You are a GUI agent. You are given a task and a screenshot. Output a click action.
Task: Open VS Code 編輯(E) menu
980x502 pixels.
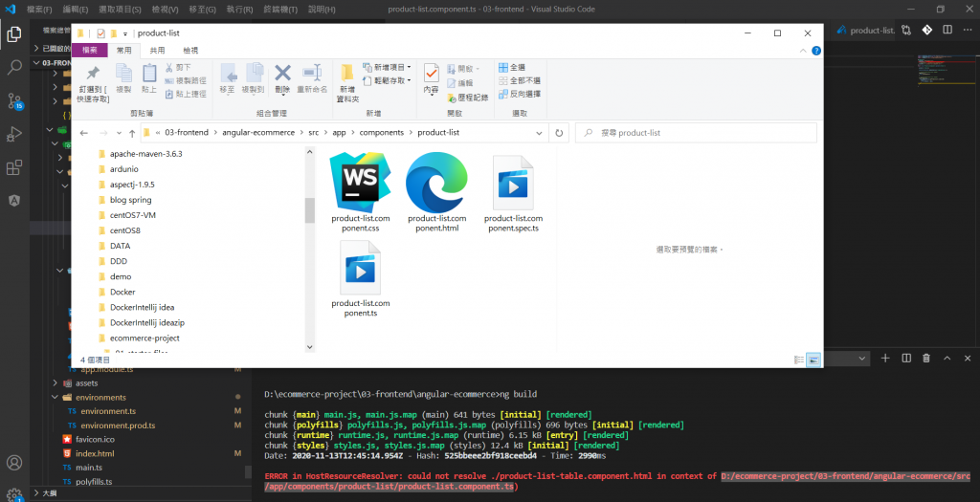point(76,10)
